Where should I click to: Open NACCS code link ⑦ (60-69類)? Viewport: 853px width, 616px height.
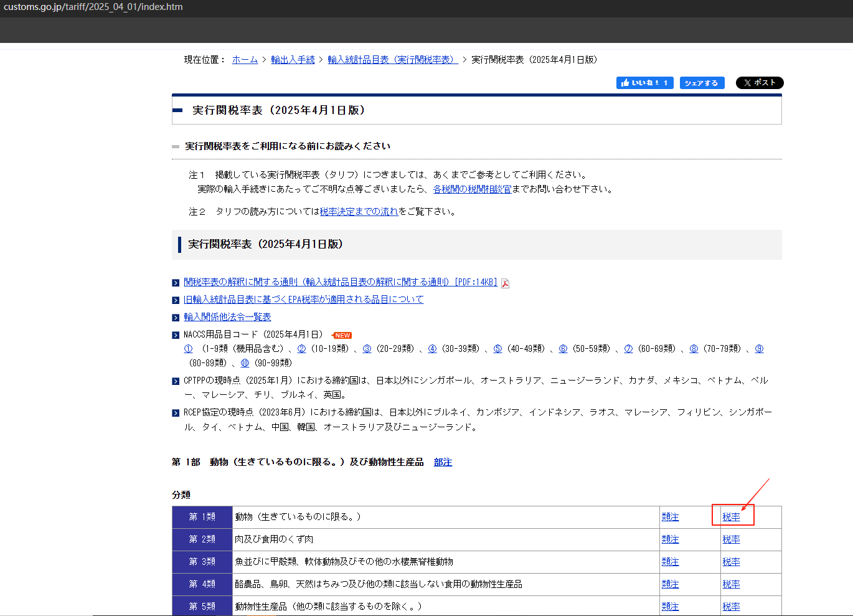[x=628, y=349]
